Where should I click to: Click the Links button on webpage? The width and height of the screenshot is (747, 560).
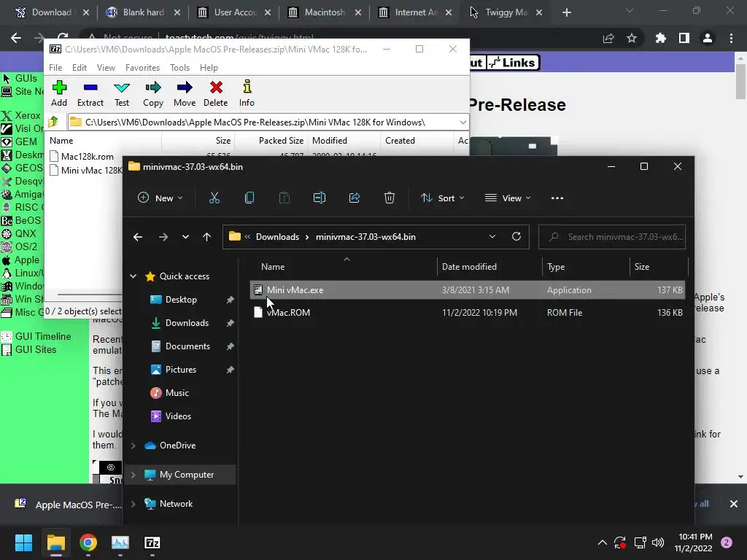(513, 63)
